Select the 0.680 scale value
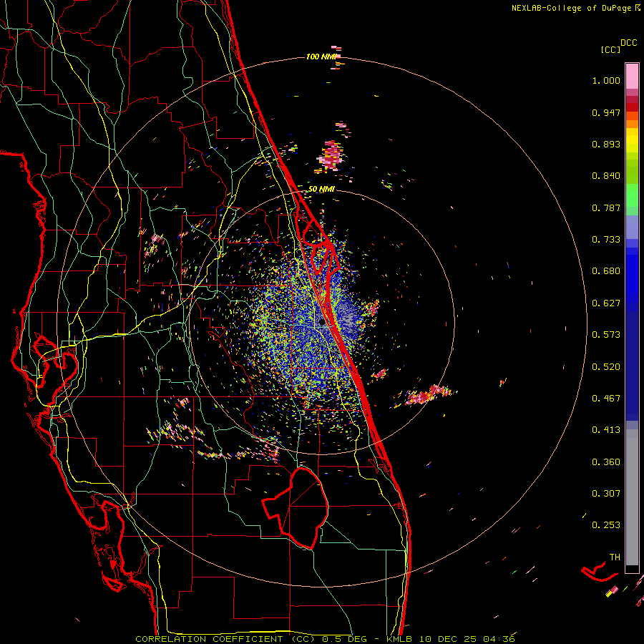Screen dimensions: 644x644 coord(606,271)
